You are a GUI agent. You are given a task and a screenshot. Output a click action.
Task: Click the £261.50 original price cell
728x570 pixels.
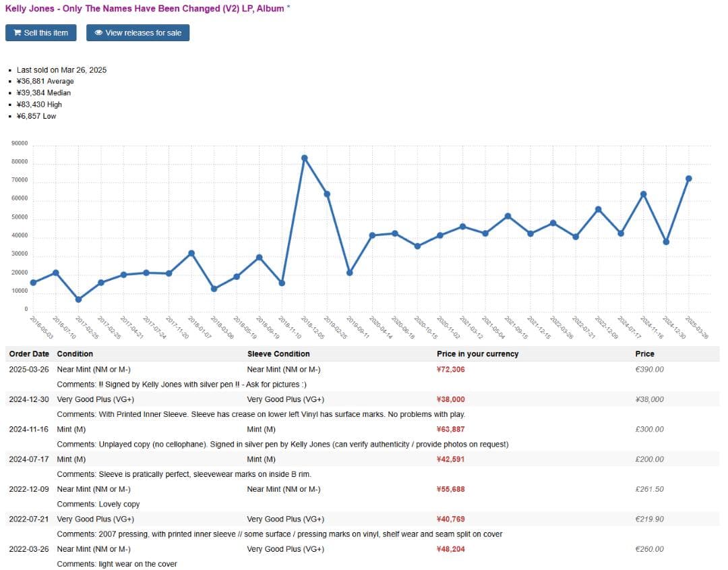click(649, 489)
